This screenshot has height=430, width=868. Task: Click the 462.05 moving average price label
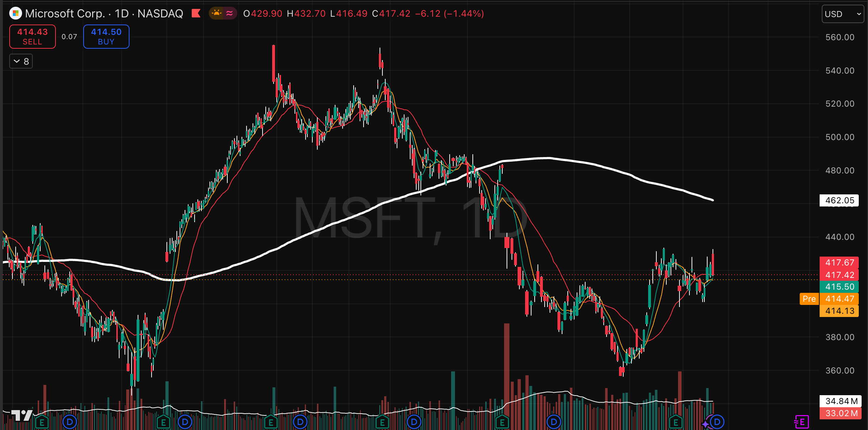pos(839,200)
